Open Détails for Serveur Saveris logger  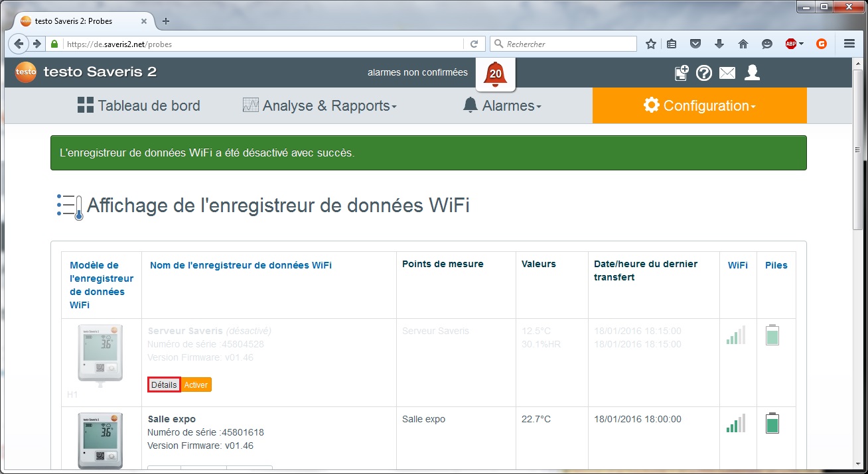tap(164, 385)
